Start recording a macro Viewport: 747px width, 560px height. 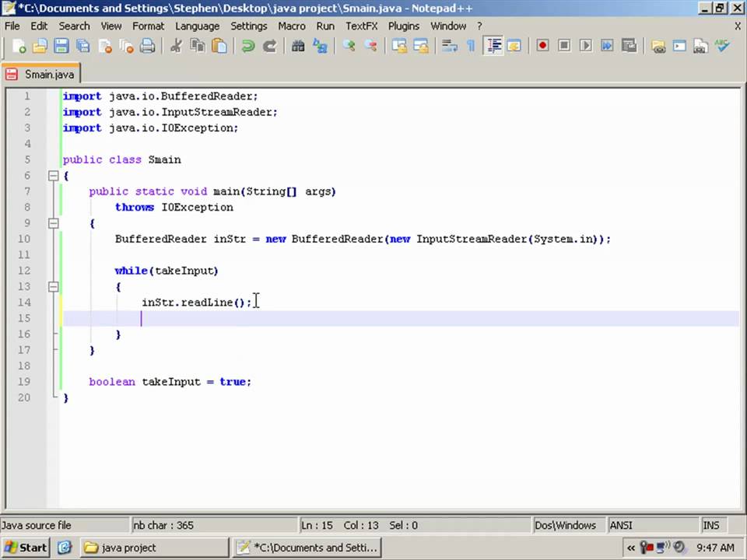point(542,46)
